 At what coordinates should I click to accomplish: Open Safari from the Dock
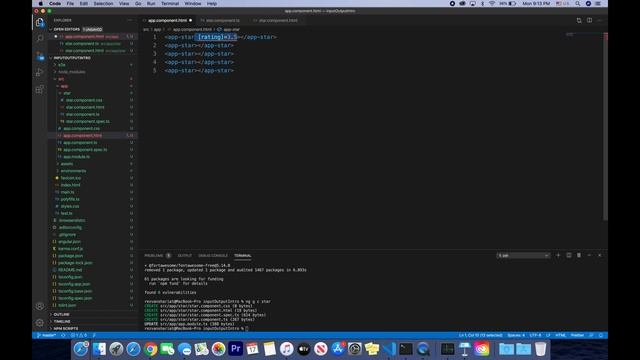click(133, 349)
